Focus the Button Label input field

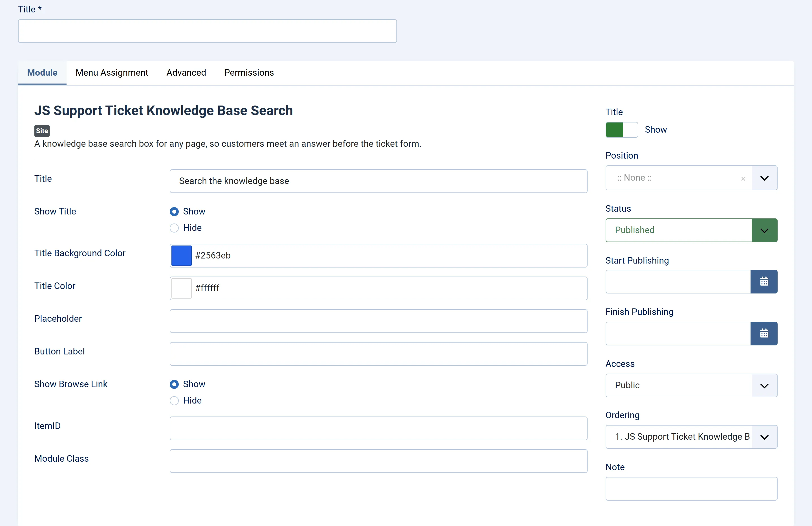(x=378, y=354)
